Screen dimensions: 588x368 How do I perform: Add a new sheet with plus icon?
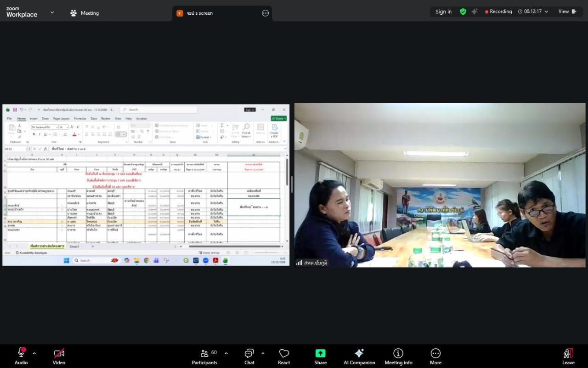(x=92, y=247)
